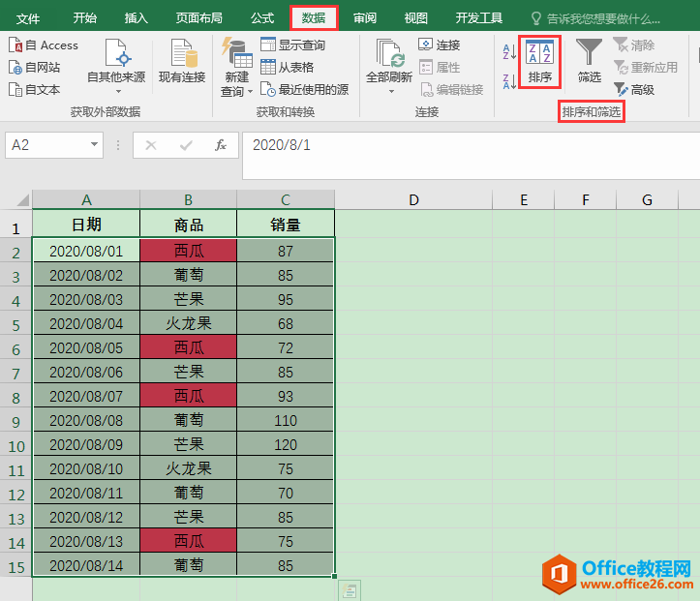
Task: Select cell with value 120
Action: 286,444
